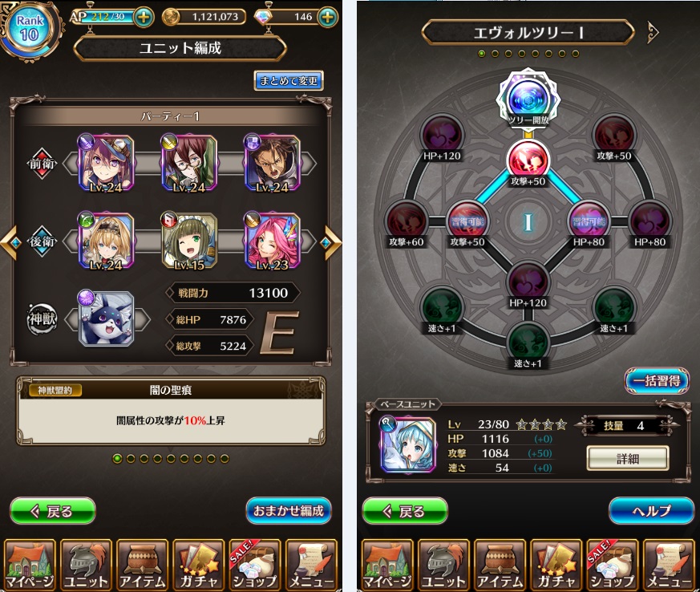Tap the 攻撃+60 node on the left
Viewport: 700px width, 592px height.
(407, 223)
